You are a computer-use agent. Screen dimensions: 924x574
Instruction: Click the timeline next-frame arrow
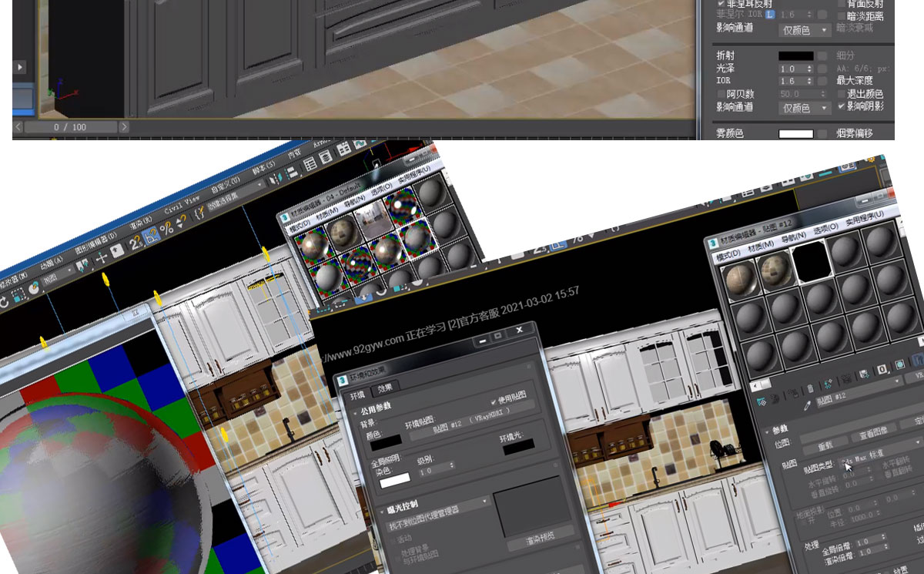123,126
